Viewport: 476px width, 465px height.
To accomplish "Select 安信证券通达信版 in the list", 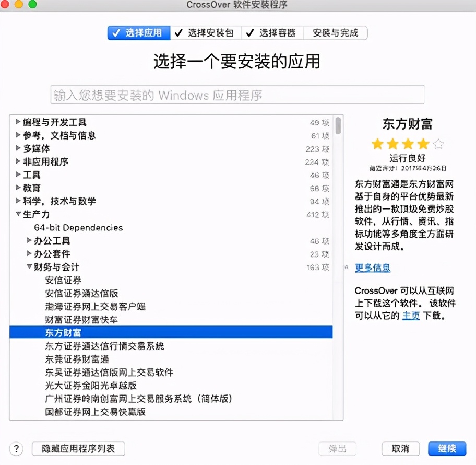I will click(x=81, y=293).
